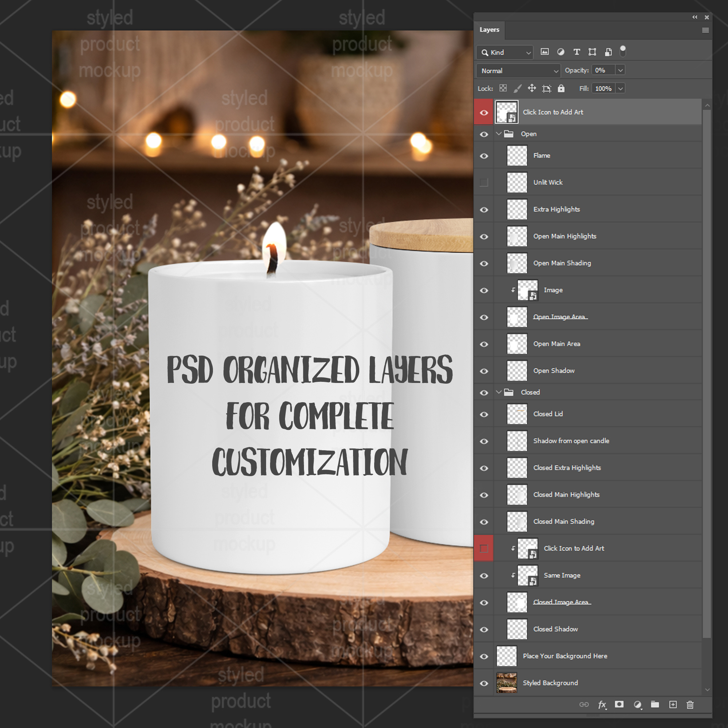Click the Fill percentage field
Image resolution: width=728 pixels, height=728 pixels.
603,88
